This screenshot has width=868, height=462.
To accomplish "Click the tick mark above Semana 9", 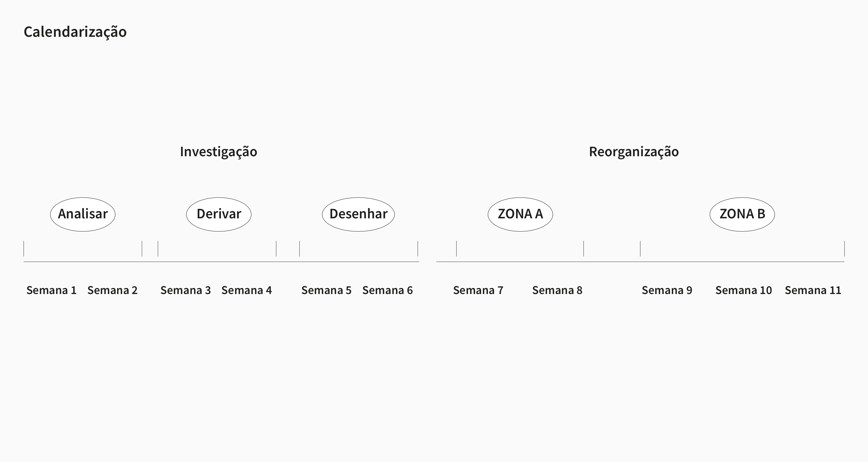I will [x=640, y=248].
